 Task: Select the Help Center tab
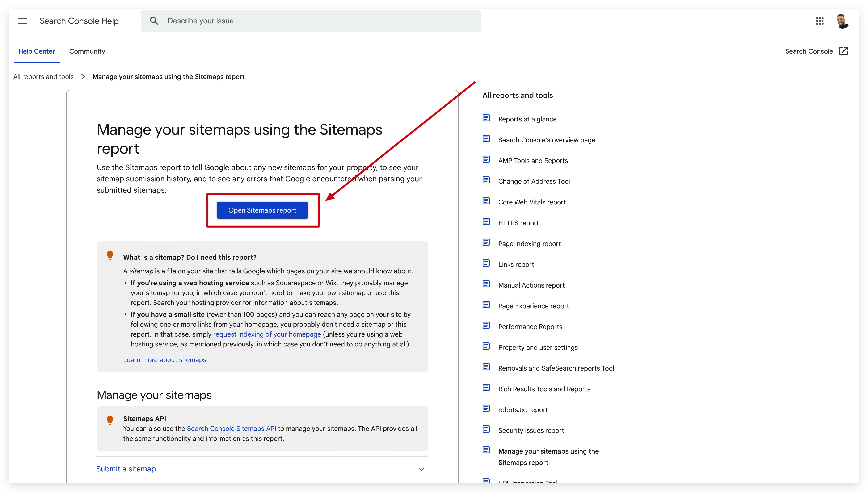click(x=37, y=51)
